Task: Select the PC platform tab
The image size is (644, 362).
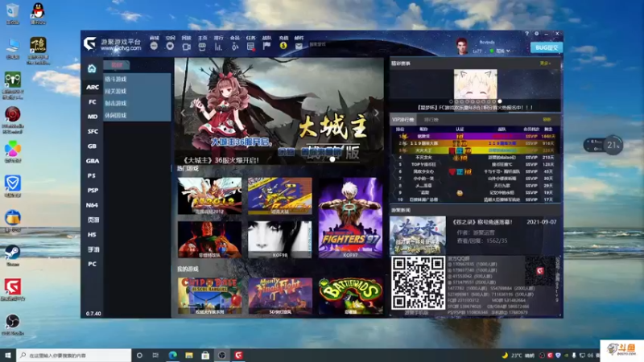Action: coord(92,264)
